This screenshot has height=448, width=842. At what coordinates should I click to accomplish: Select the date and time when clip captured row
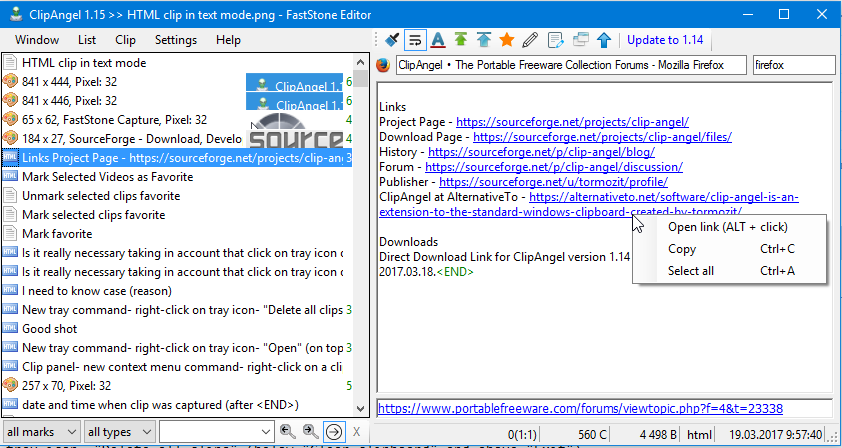tap(177, 404)
